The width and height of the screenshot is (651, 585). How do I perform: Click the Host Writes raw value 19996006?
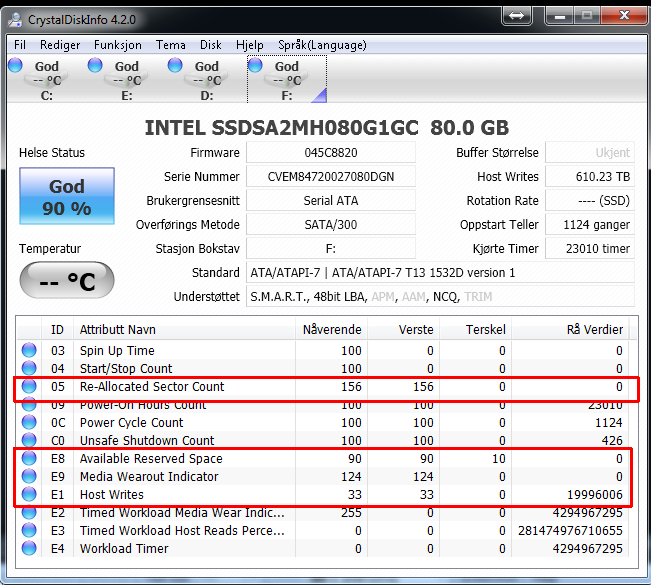(595, 494)
